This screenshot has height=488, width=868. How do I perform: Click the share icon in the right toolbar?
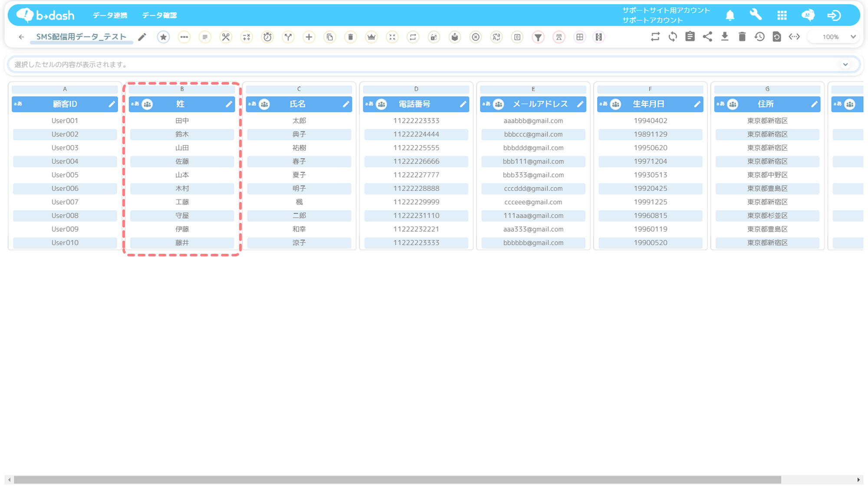(707, 37)
